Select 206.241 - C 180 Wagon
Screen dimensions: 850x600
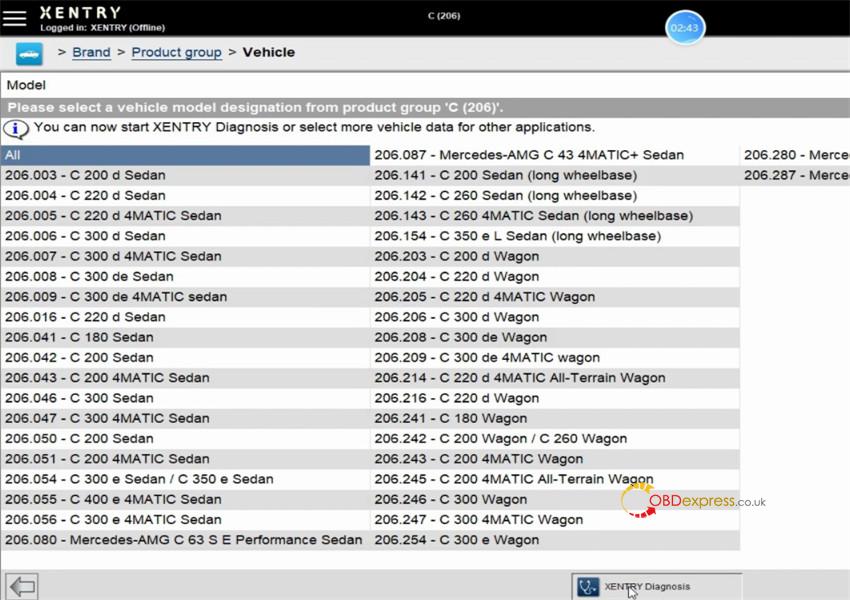(555, 418)
